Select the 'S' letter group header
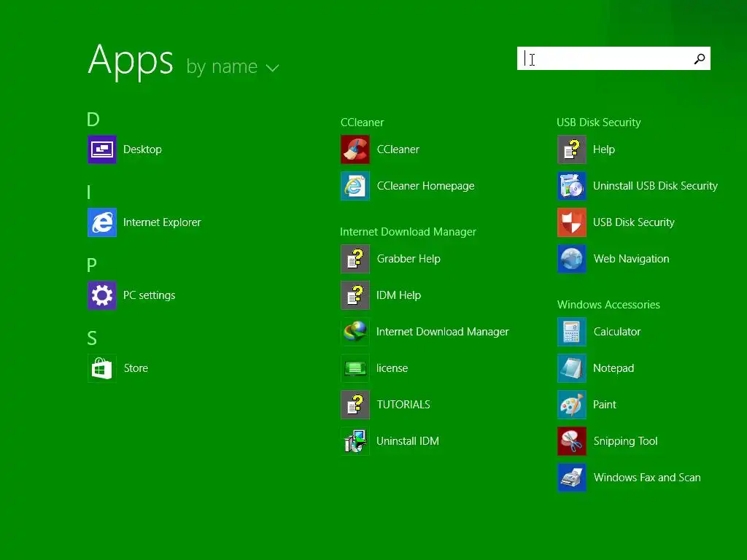This screenshot has width=747, height=560. click(92, 338)
